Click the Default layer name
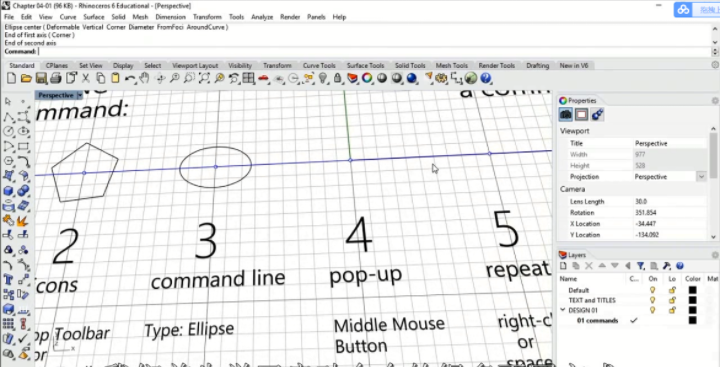Screen dimensions: 720x367 point(579,290)
